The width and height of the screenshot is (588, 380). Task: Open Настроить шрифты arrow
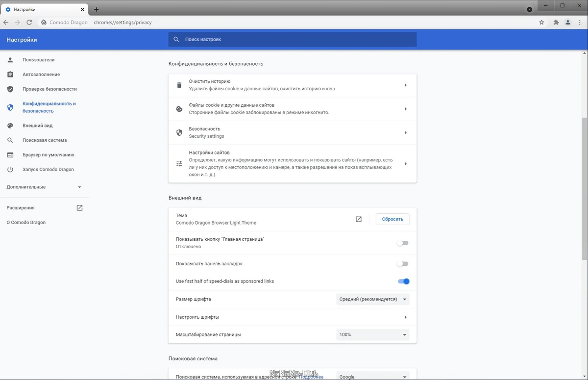point(406,317)
